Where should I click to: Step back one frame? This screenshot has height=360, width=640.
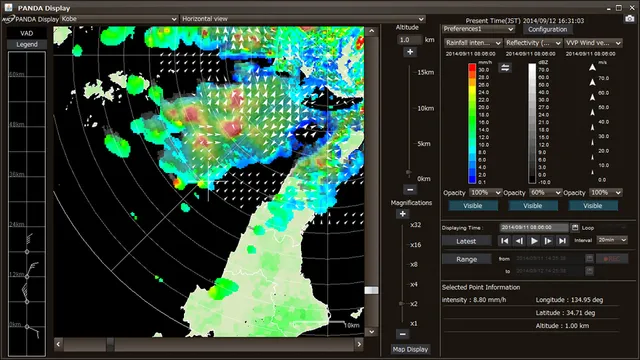coord(519,241)
